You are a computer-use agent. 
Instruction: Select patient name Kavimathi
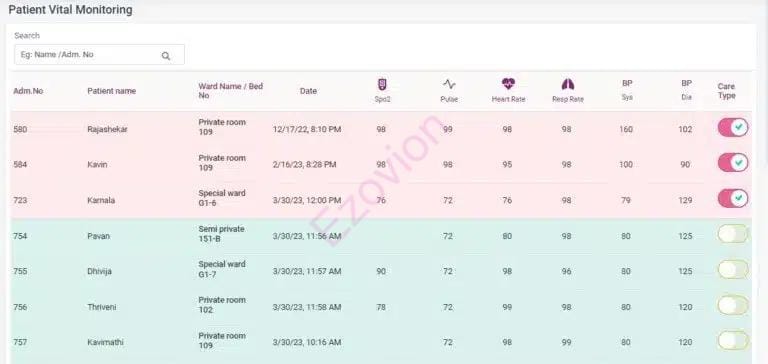tap(105, 342)
